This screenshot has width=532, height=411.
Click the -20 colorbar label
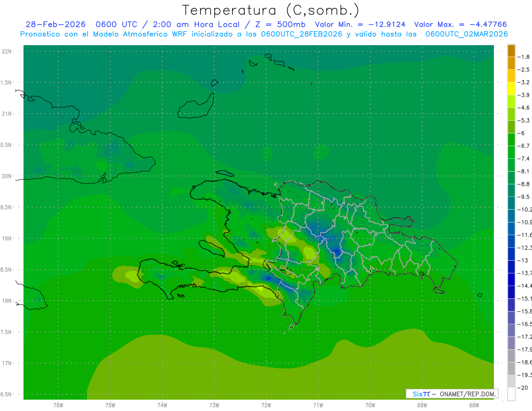(523, 388)
